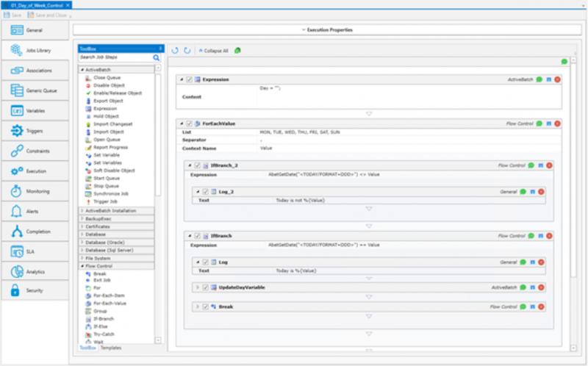Click the search magnifier in the ToolBox
Screen dimensions: 588x366
click(x=156, y=57)
